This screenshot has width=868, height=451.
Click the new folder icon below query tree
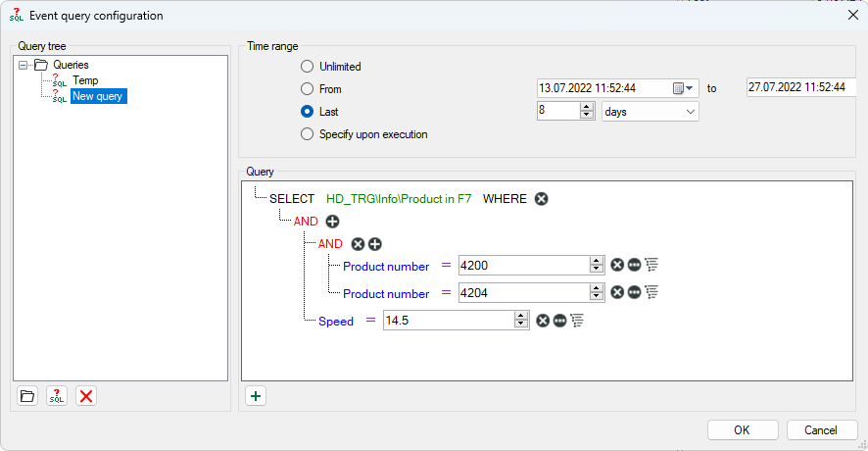[27, 396]
